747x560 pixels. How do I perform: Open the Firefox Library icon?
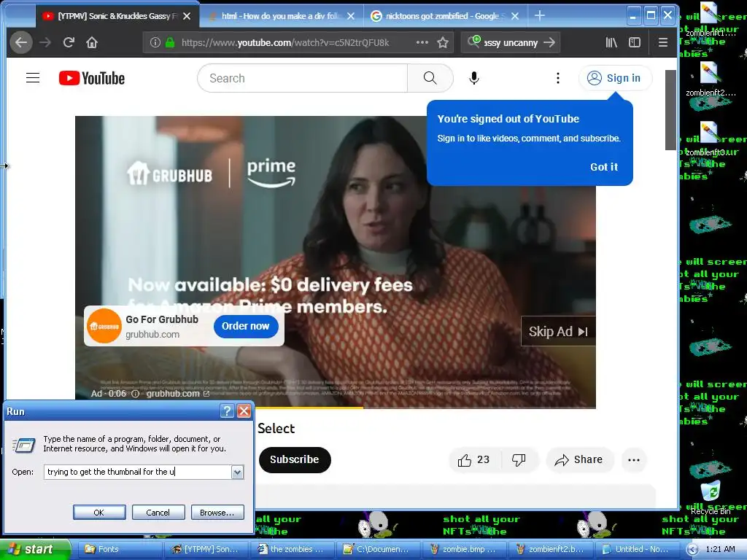click(611, 42)
